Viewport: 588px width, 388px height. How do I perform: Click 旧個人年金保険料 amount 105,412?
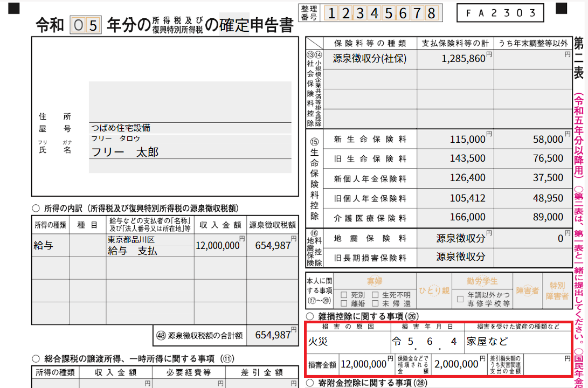coord(455,198)
